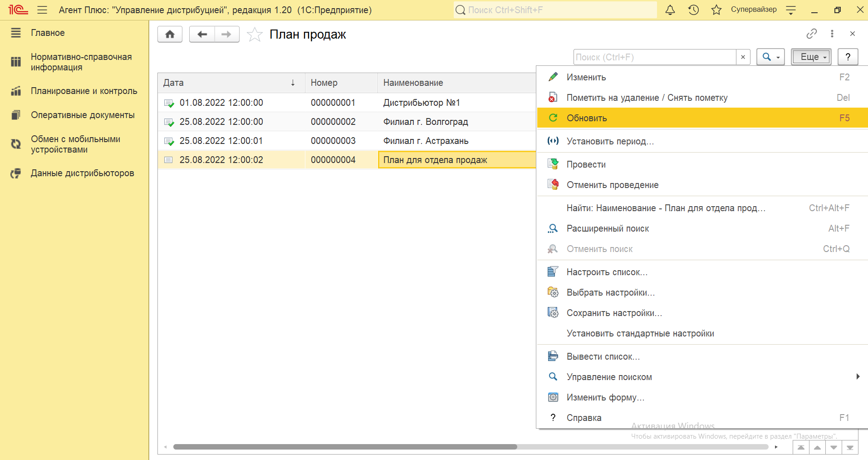This screenshot has height=460, width=868.
Task: Open Данные дистрибьюторов section
Action: 82,173
